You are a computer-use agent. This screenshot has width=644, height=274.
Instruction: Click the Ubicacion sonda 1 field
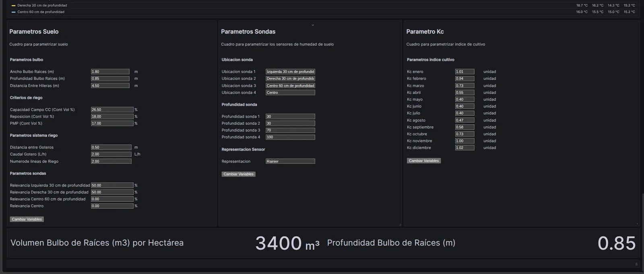click(x=290, y=72)
